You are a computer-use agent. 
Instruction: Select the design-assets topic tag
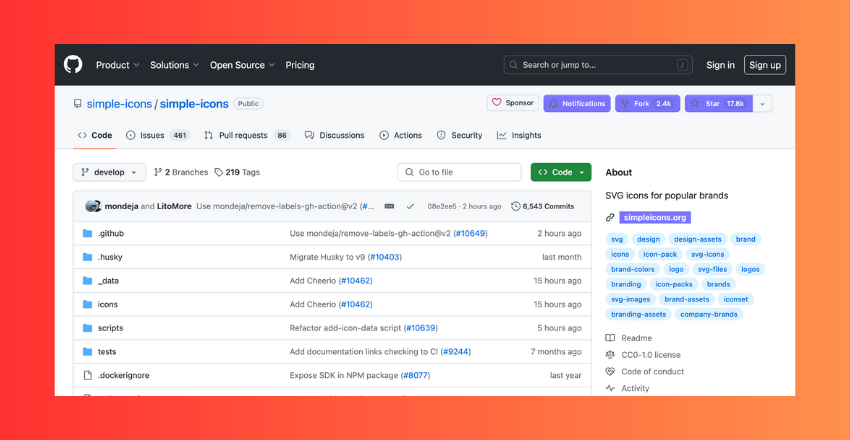(x=698, y=239)
